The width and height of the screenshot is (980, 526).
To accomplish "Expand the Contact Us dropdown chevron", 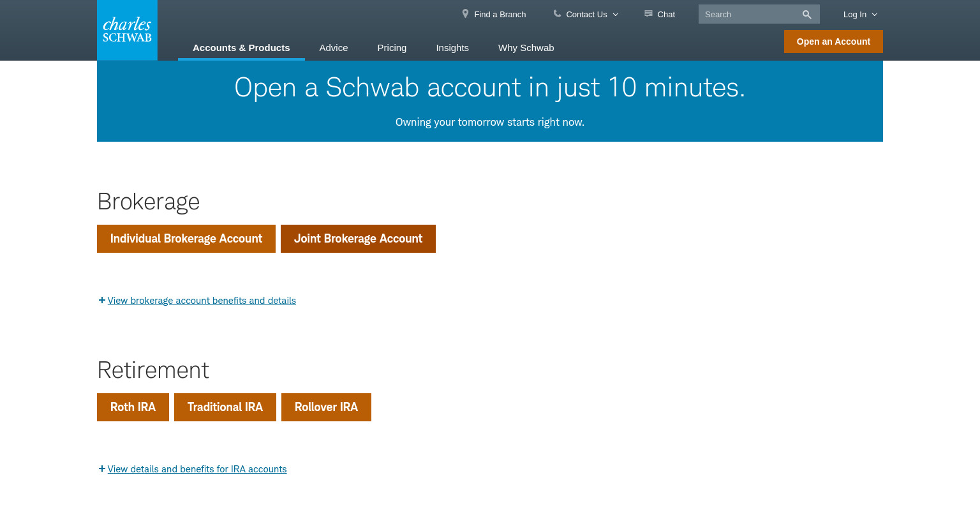I will tap(615, 14).
